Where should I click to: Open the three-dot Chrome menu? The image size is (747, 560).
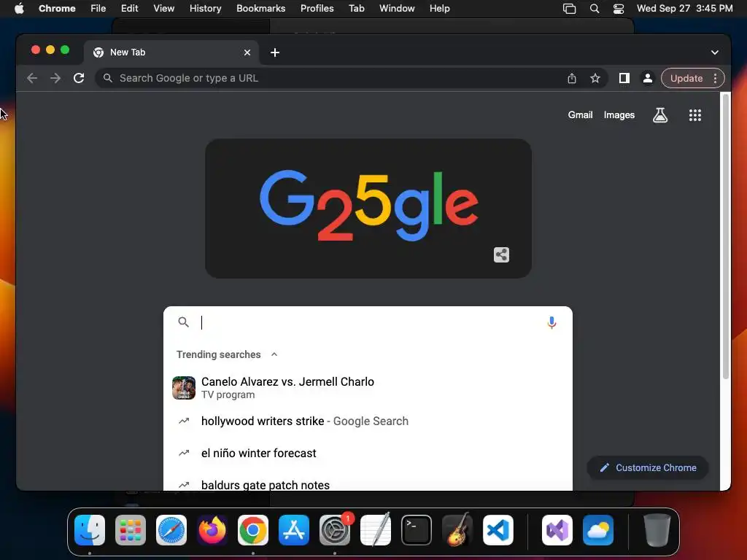(x=715, y=78)
